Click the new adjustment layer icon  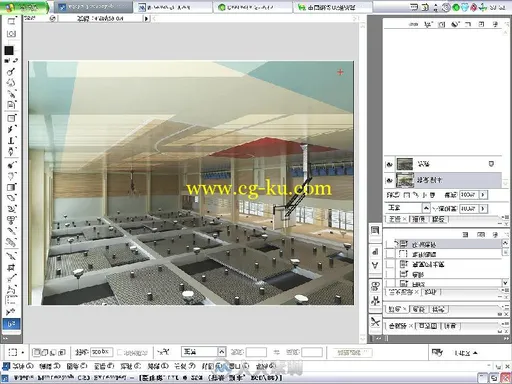coord(455,24)
